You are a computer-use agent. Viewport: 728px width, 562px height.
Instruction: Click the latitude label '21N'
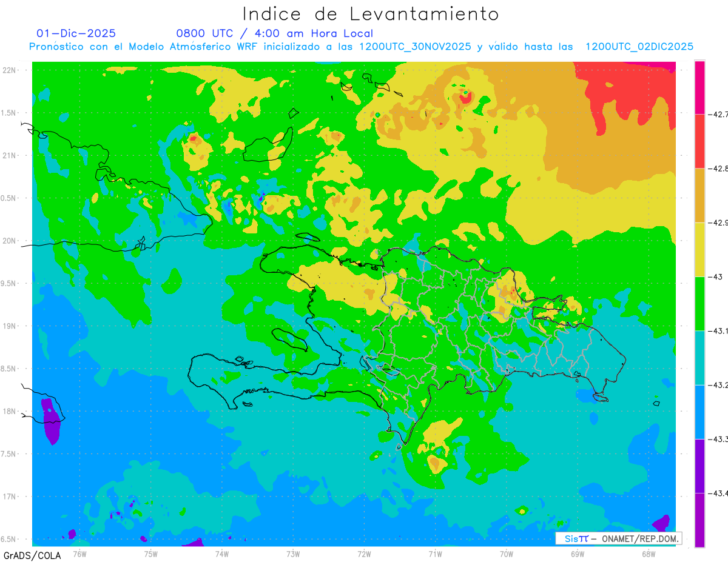[10, 155]
